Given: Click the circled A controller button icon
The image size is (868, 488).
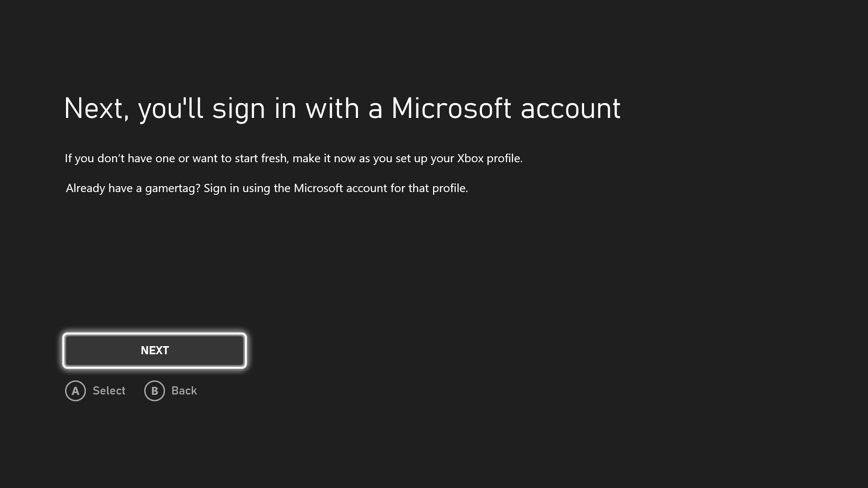Looking at the screenshot, I should [x=75, y=391].
